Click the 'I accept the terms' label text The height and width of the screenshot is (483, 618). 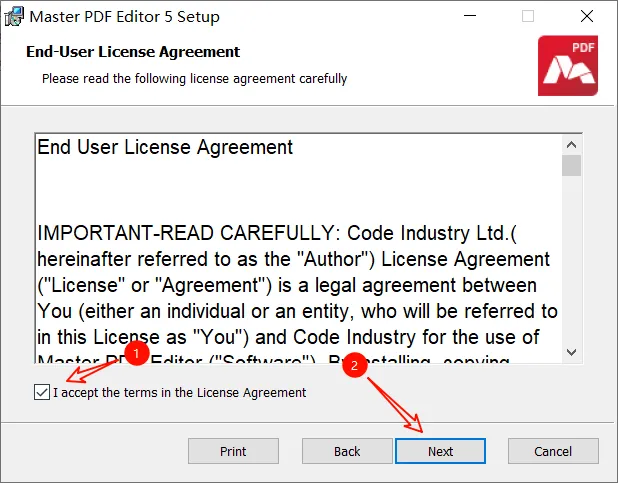[x=180, y=393]
